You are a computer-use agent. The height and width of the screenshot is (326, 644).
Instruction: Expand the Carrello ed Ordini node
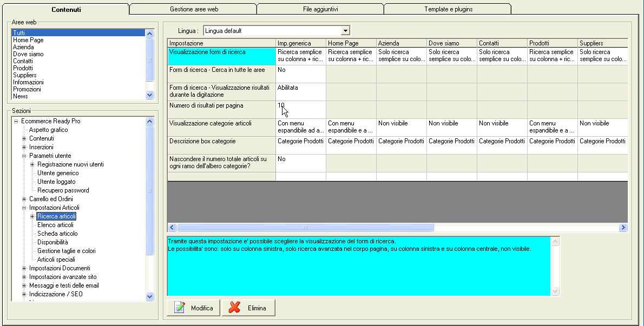coord(24,199)
